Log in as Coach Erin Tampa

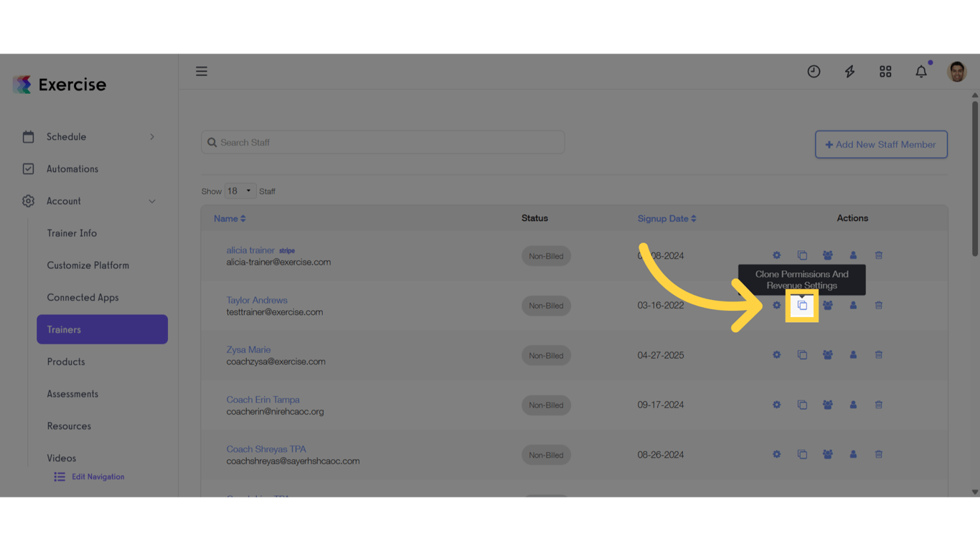[x=853, y=404]
